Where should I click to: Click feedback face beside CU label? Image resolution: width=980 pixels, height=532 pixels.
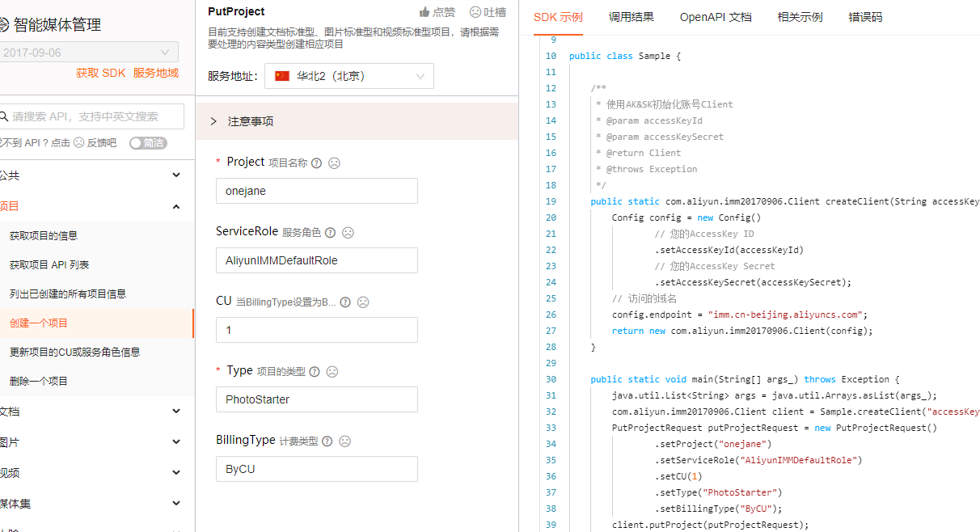point(363,302)
